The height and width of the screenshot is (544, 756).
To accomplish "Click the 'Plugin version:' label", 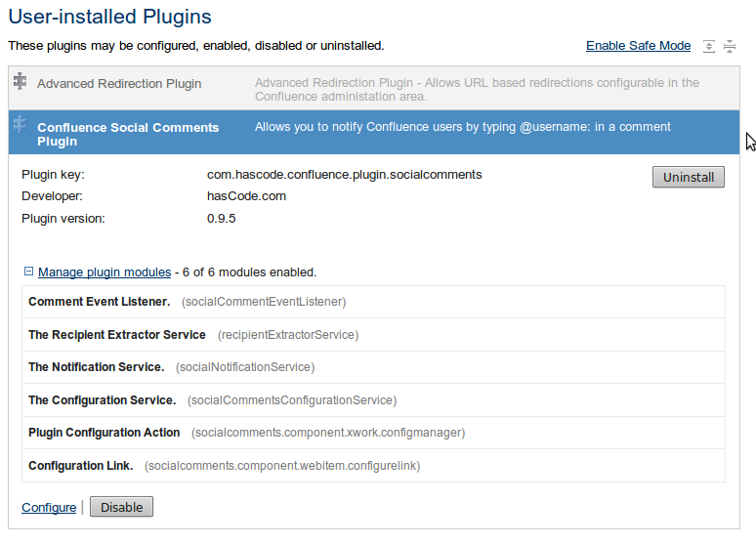I will 63,219.
